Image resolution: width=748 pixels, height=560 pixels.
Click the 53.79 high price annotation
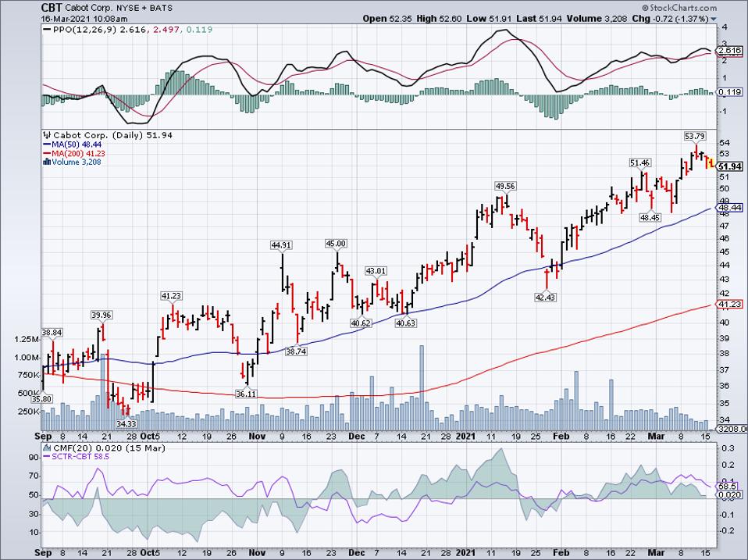click(x=695, y=137)
